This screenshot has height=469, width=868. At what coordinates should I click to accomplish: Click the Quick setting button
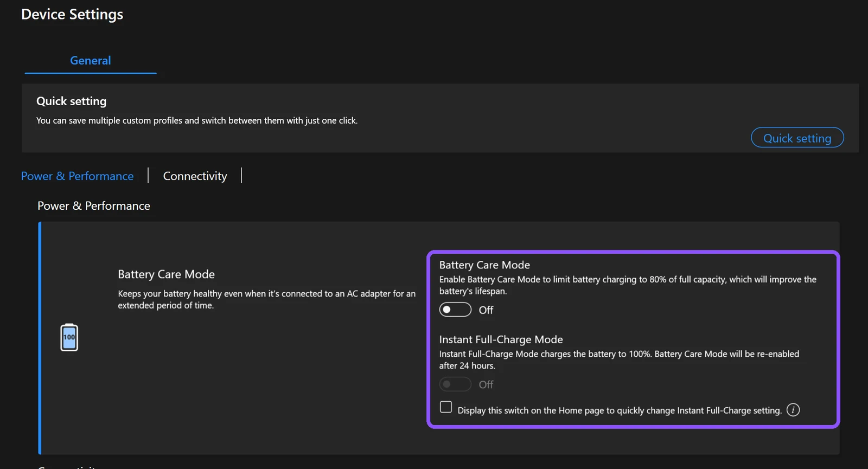pyautogui.click(x=797, y=138)
